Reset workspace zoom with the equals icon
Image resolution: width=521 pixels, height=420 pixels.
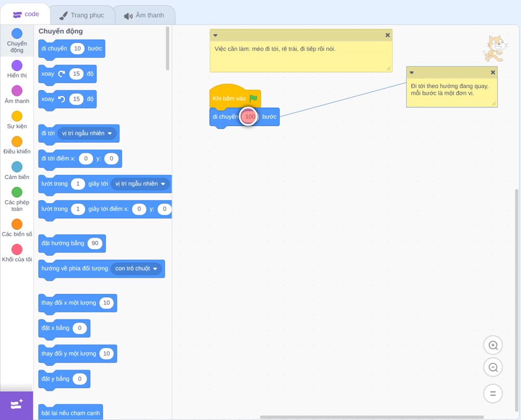pyautogui.click(x=493, y=393)
